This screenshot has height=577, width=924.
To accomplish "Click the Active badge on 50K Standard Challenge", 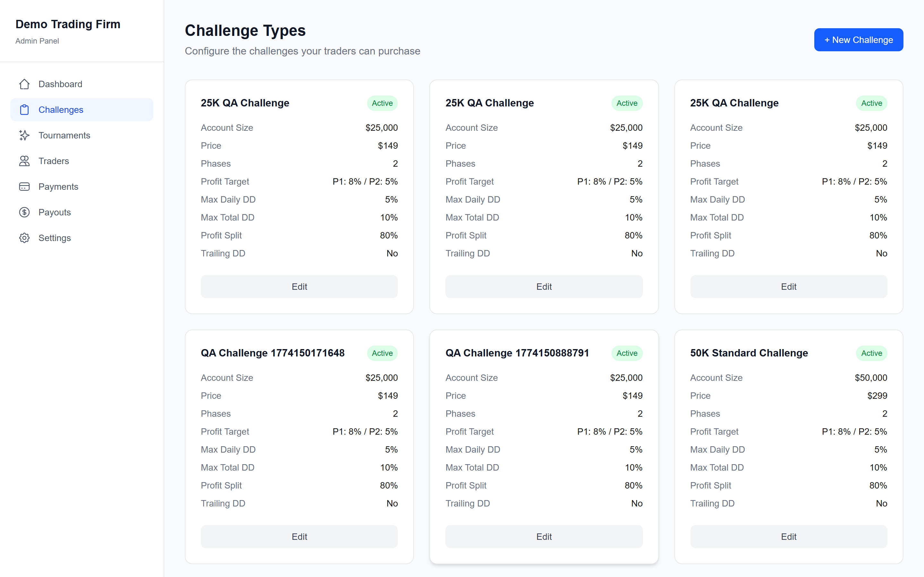I will tap(871, 353).
